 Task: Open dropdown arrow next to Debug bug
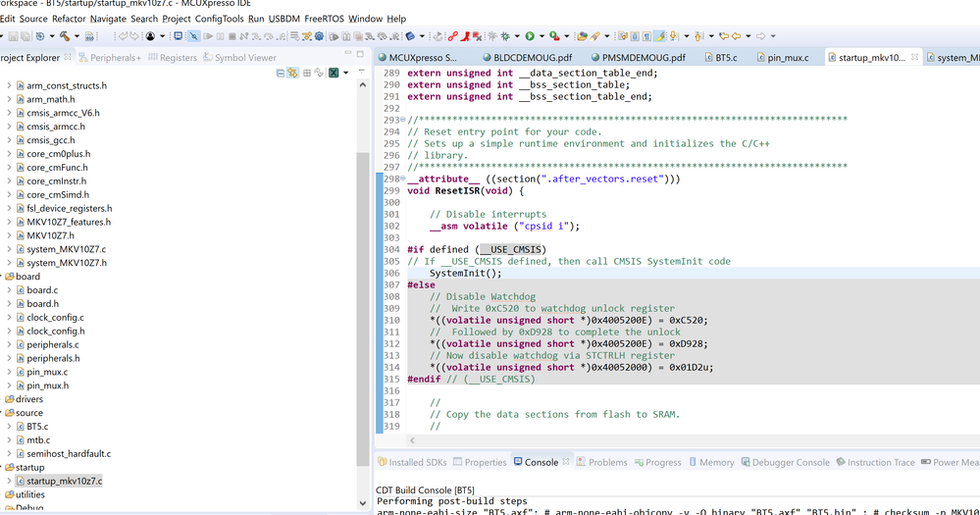[x=517, y=36]
